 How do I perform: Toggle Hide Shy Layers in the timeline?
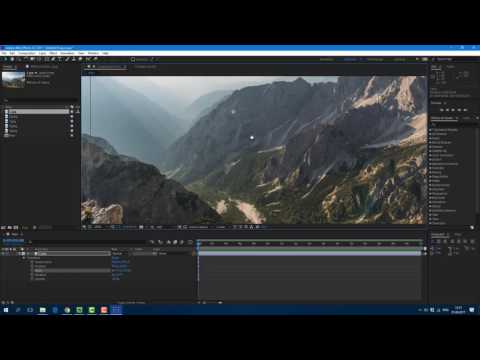(x=169, y=242)
